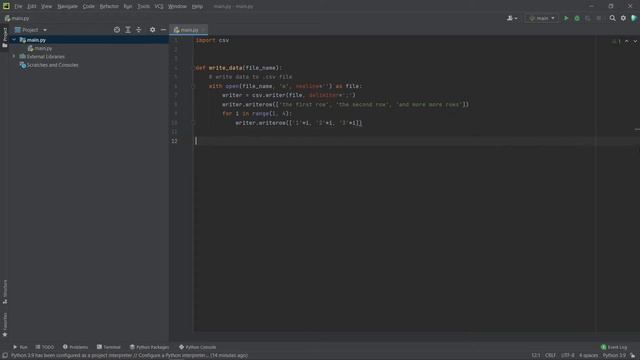Click the 12:1 line-column indicator
This screenshot has height=360, width=640.
coord(536,356)
